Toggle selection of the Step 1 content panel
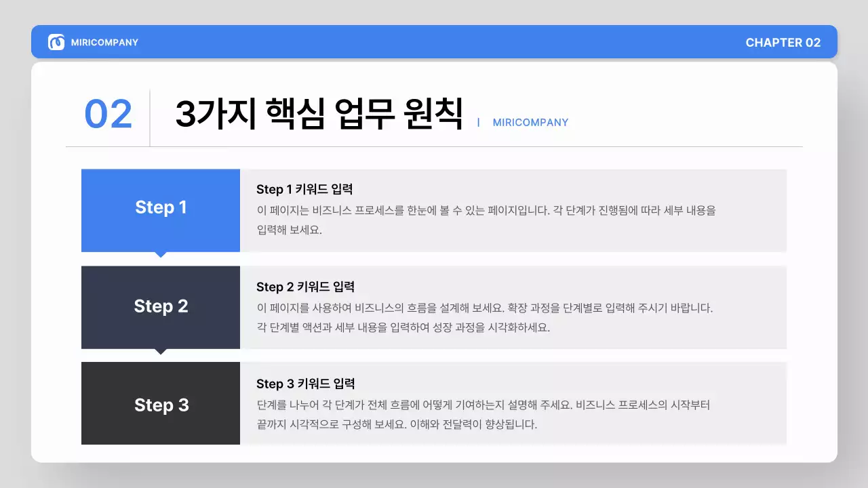Screen dimensions: 868x488 [513, 211]
